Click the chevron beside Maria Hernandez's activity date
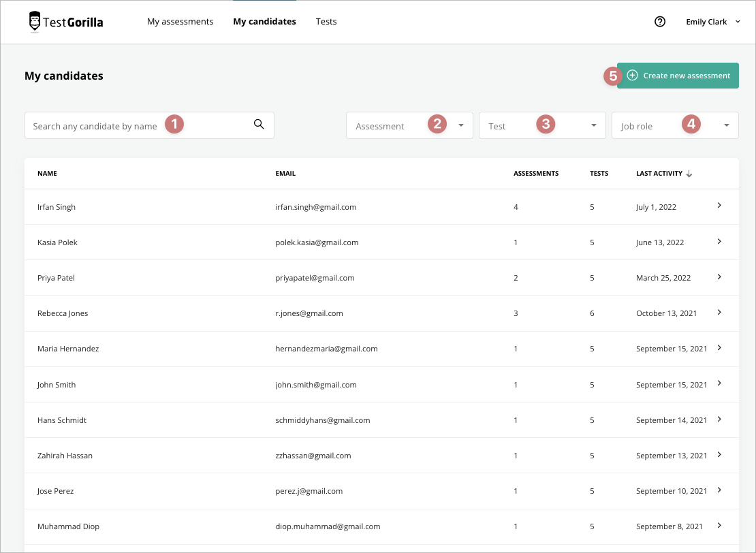 719,348
